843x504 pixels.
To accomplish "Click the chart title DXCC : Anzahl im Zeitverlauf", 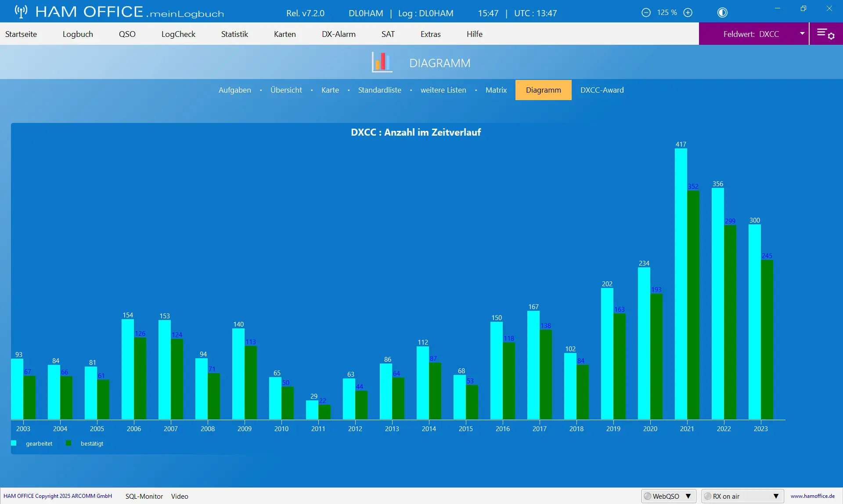I will click(x=416, y=132).
